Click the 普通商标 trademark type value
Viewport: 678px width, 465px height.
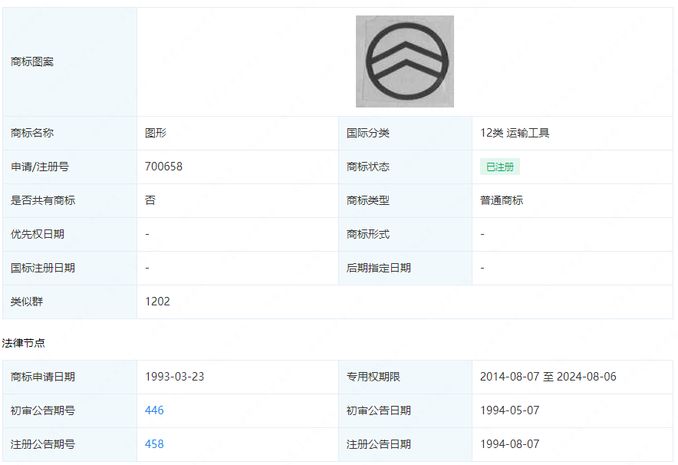[x=501, y=200]
